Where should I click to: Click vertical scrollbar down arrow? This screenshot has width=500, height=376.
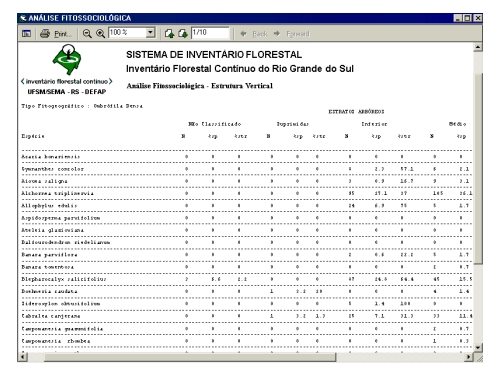pyautogui.click(x=478, y=348)
